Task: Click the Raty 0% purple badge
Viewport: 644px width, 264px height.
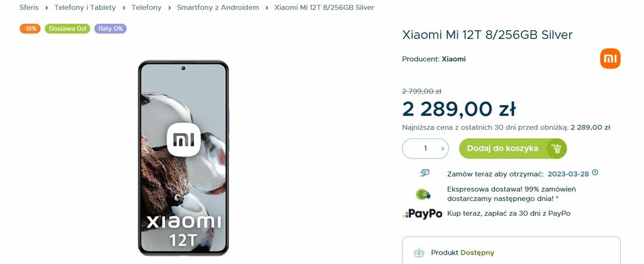Action: coord(111,29)
